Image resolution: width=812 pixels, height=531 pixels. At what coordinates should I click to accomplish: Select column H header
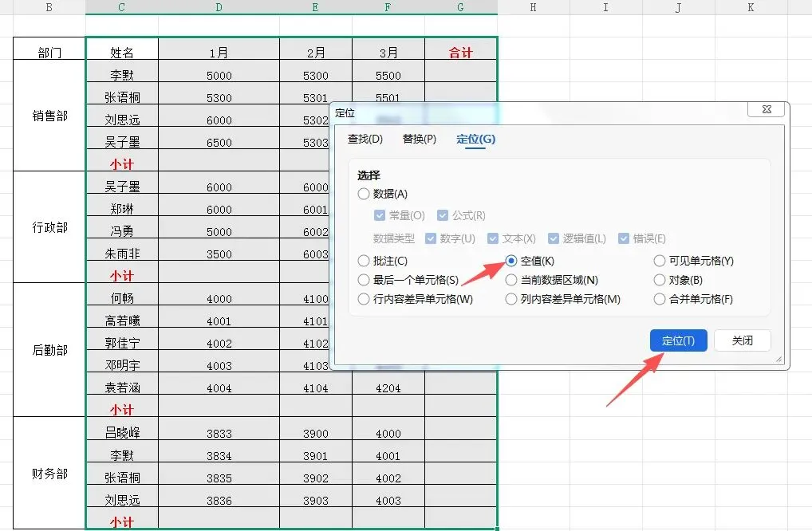tap(534, 7)
